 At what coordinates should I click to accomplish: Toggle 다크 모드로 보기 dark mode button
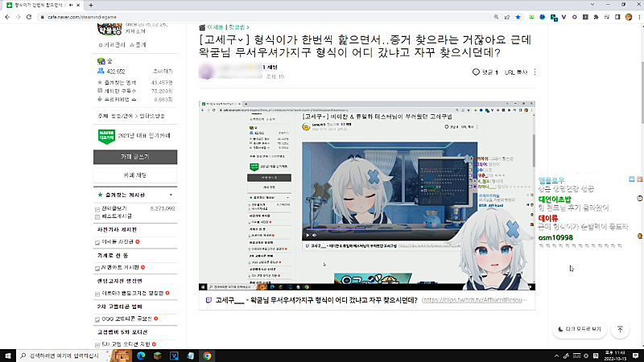pos(580,329)
